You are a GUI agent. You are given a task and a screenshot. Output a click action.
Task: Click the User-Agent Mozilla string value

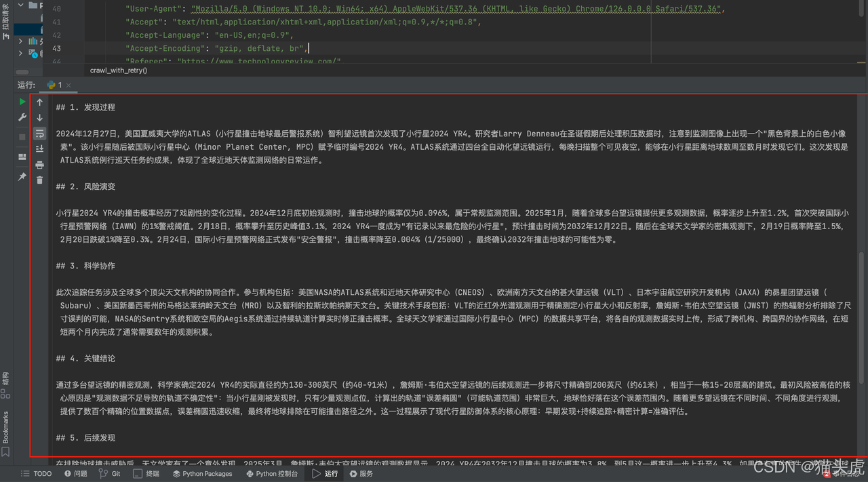[x=456, y=9]
